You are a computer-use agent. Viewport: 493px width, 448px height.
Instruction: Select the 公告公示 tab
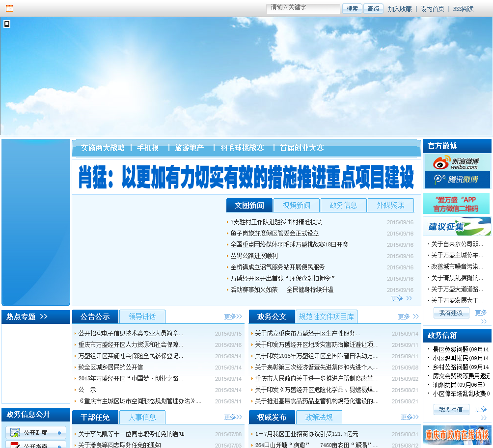pos(95,316)
